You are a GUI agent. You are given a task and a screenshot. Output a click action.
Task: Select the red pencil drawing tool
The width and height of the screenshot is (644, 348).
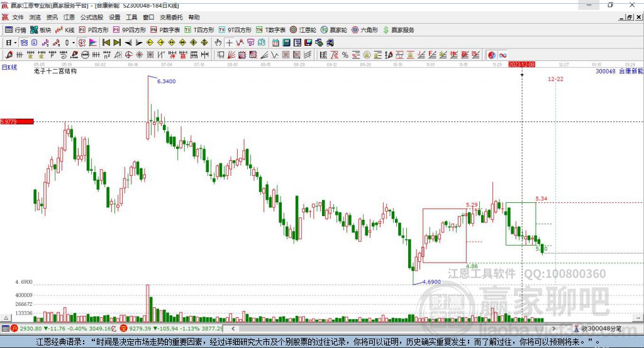coord(9,55)
